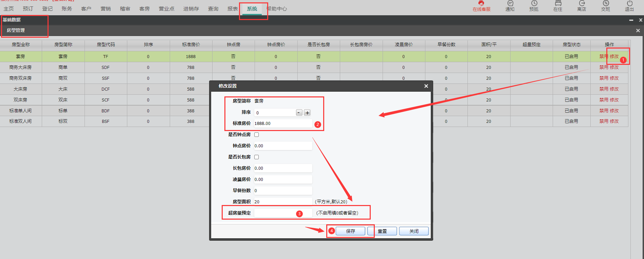This screenshot has width=644, height=259.
Task: Open the 在住 in-house guests icon
Action: (x=558, y=6)
